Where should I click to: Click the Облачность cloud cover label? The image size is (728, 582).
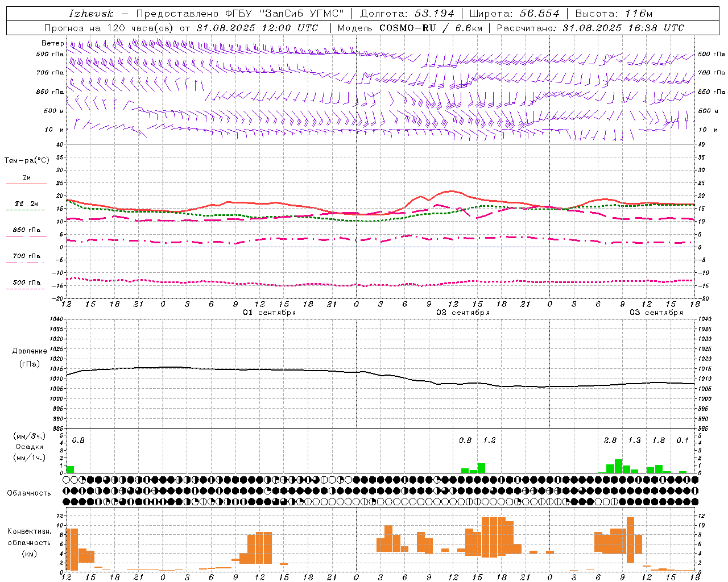[x=29, y=493]
